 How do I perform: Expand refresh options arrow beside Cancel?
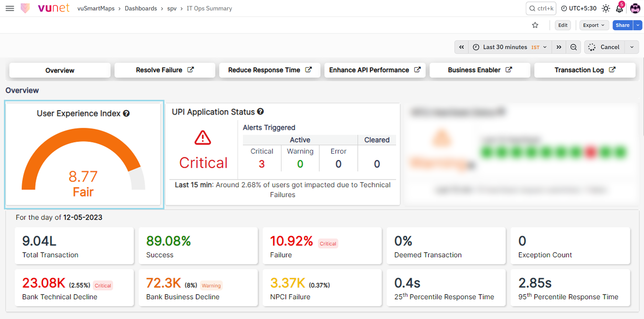[632, 47]
